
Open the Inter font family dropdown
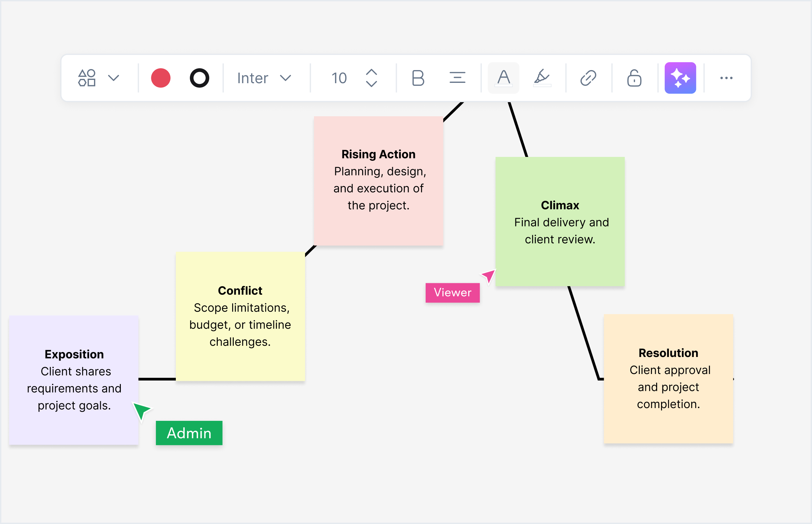click(264, 78)
